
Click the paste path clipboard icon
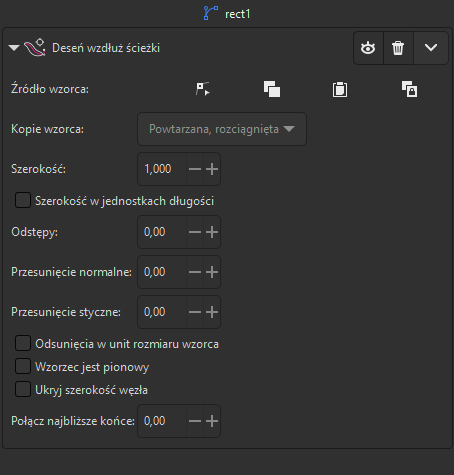(340, 89)
